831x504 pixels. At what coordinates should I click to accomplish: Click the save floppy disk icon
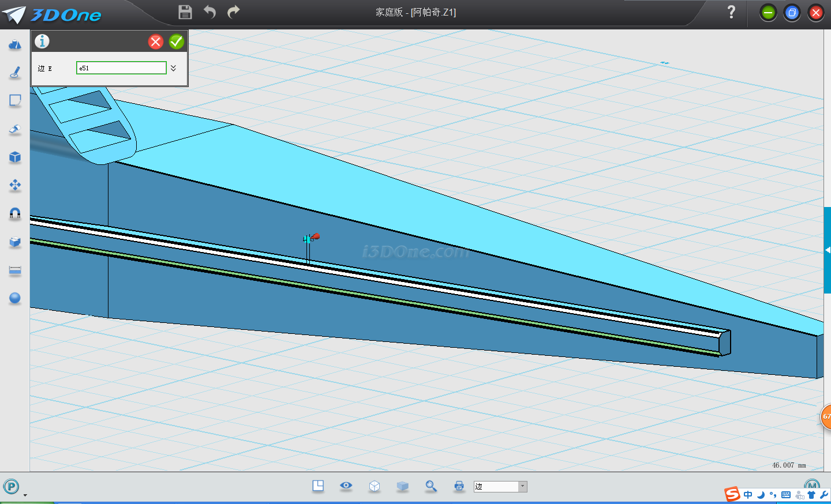(x=185, y=12)
